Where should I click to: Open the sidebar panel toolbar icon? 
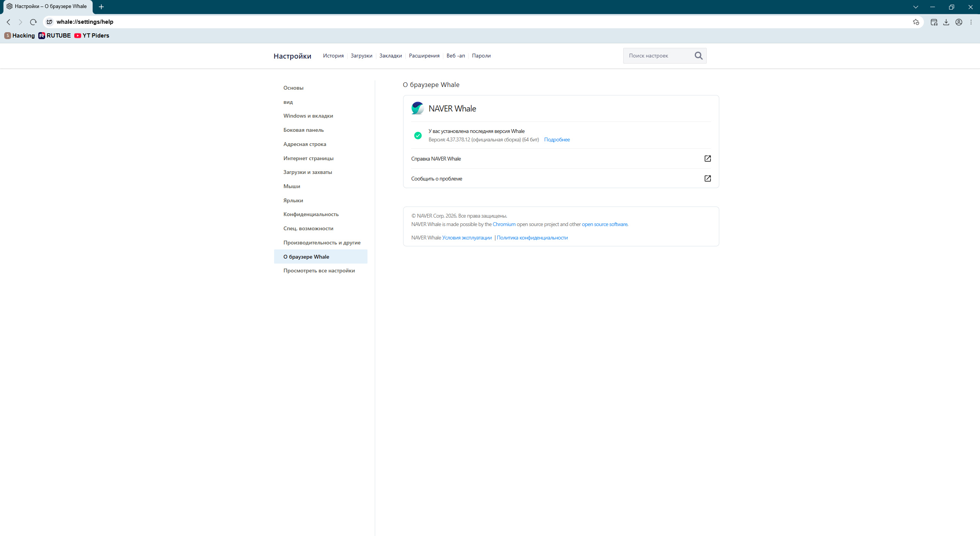click(x=934, y=22)
